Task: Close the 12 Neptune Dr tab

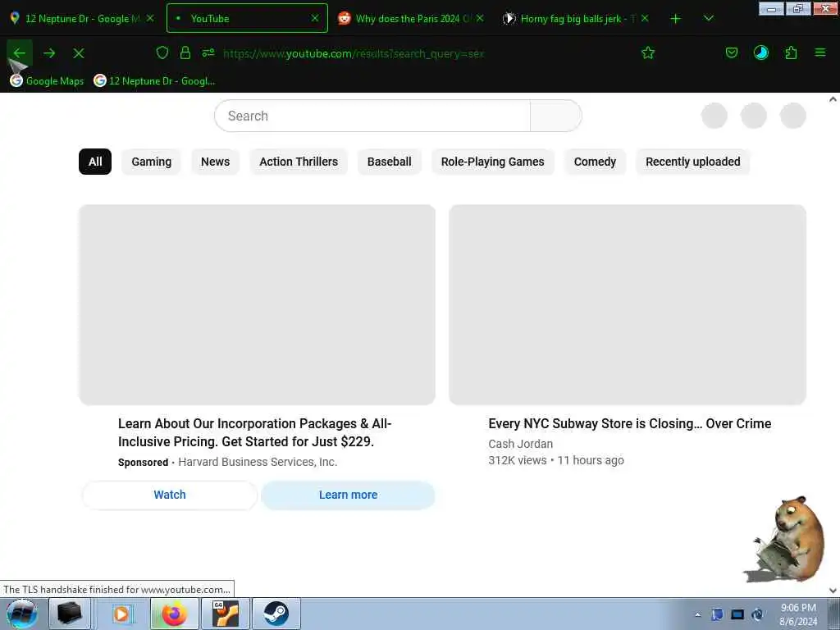Action: pos(151,18)
